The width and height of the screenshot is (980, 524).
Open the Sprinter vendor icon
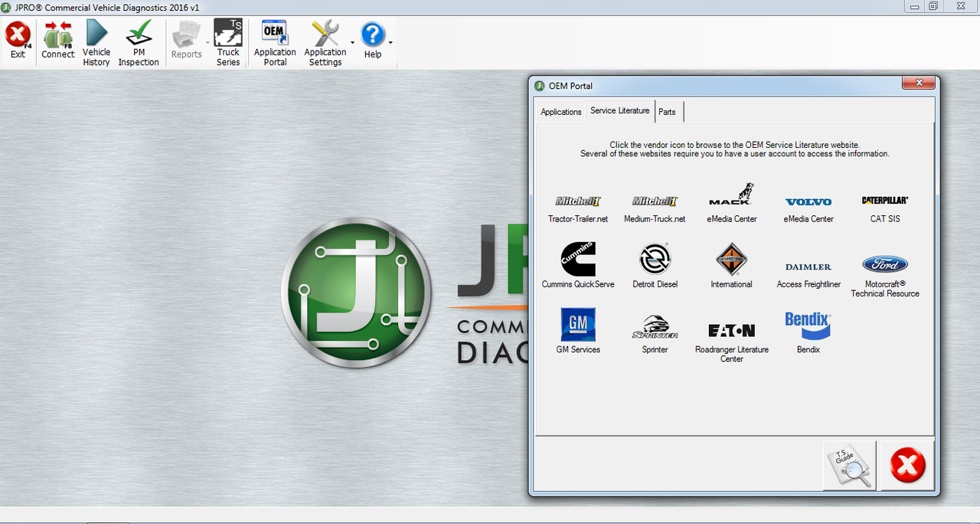click(x=655, y=326)
